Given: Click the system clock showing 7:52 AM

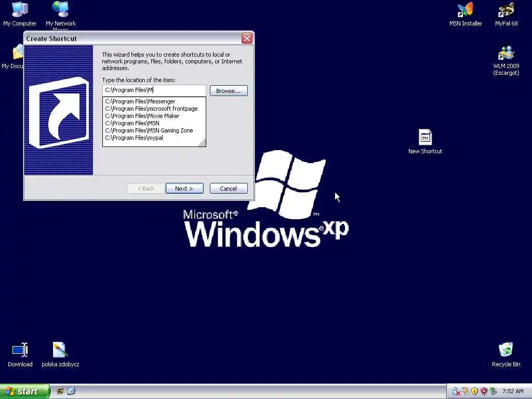Looking at the screenshot, I should (x=513, y=392).
